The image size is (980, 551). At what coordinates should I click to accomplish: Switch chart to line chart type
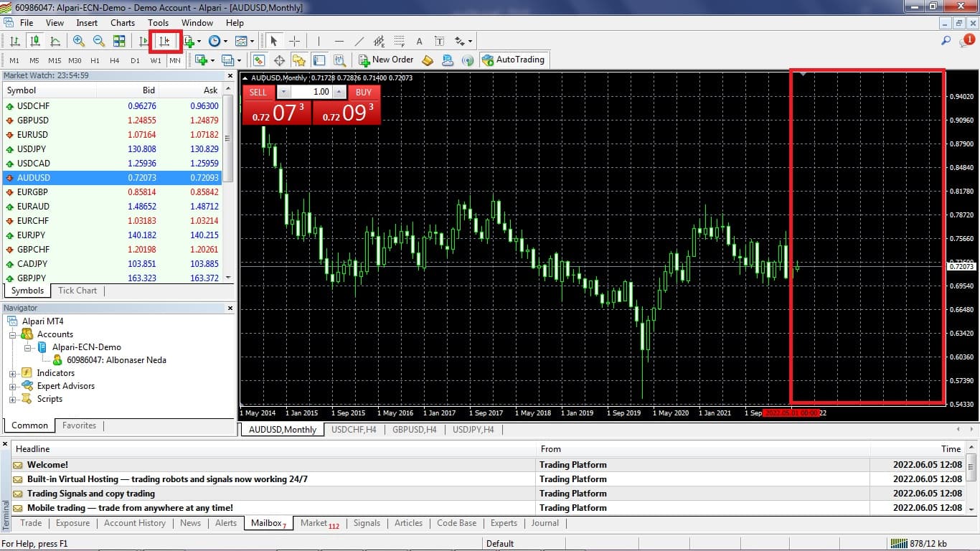point(55,42)
